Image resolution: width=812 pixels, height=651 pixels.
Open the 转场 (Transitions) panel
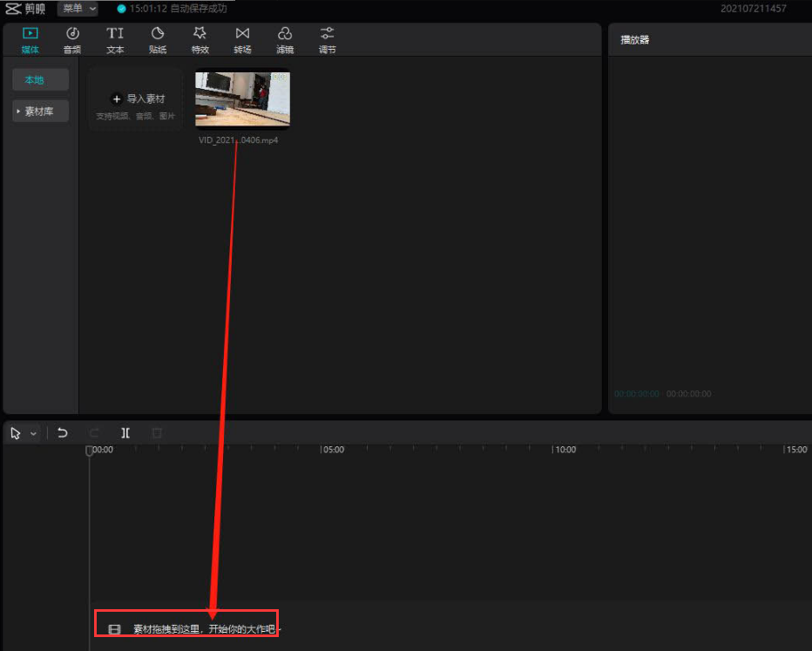tap(242, 39)
